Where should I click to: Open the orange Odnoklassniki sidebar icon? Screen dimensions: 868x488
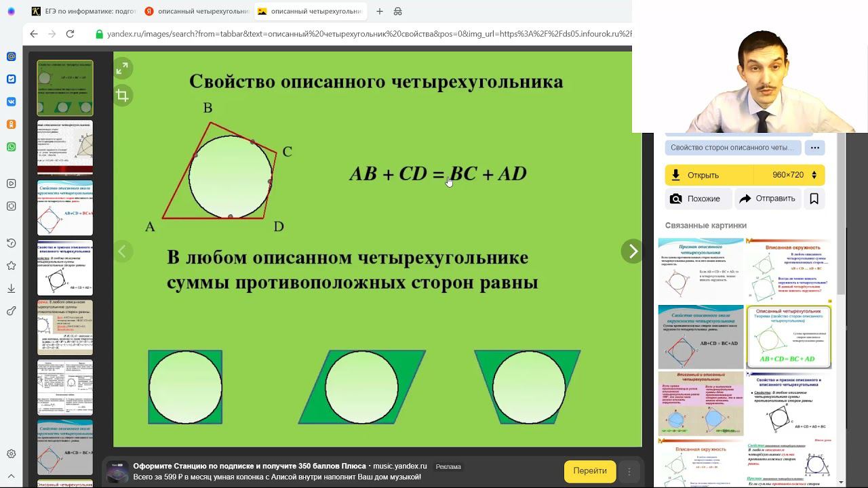(x=12, y=124)
